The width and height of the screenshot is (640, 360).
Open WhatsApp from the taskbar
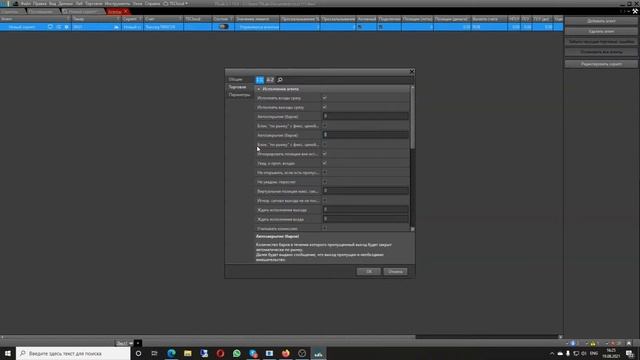click(x=237, y=353)
